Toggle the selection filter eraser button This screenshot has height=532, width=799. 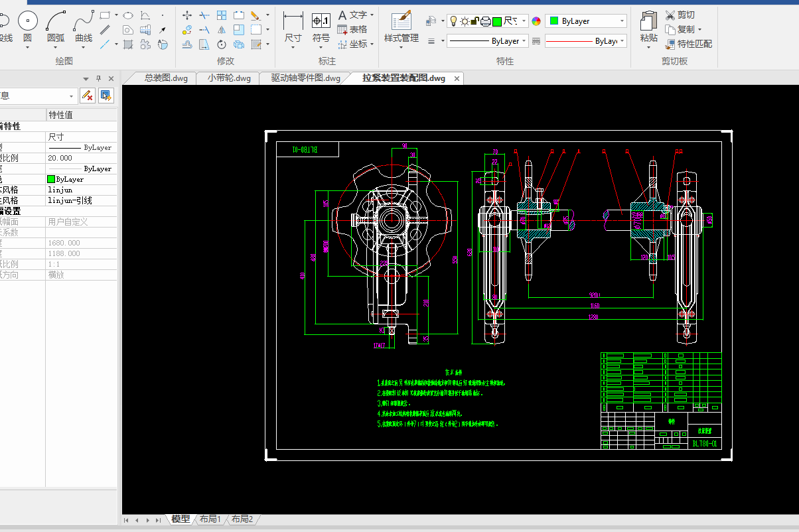87,96
